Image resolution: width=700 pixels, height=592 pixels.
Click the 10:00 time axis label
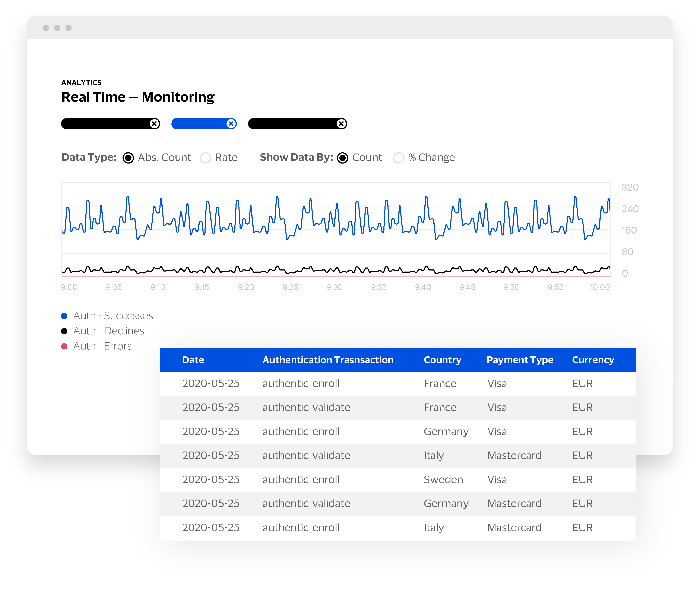point(599,287)
